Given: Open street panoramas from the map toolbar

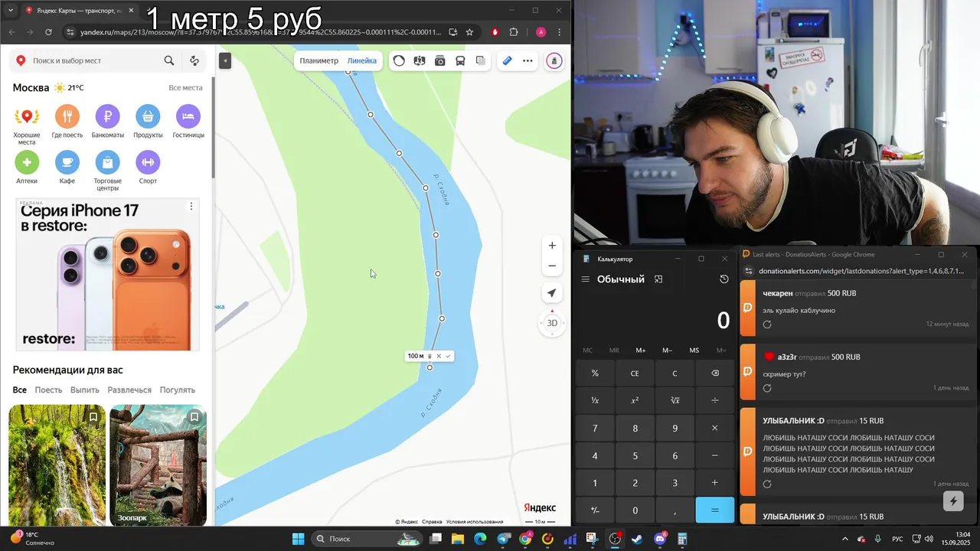Looking at the screenshot, I should [420, 60].
